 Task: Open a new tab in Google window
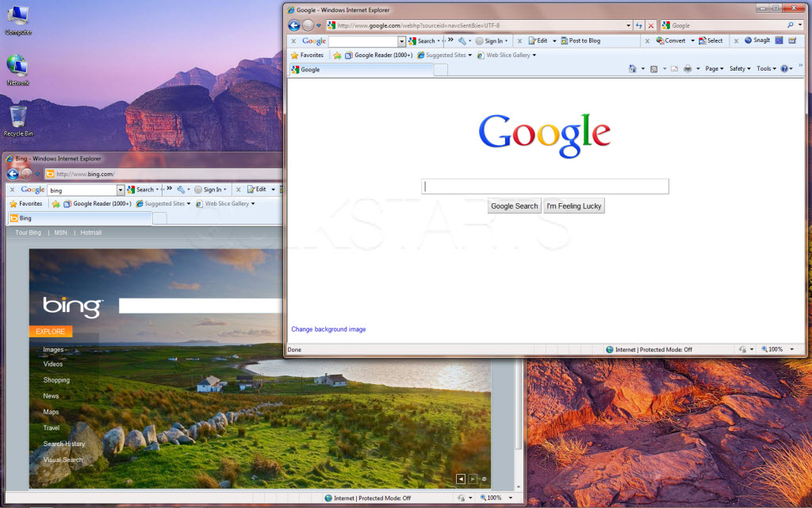tap(441, 70)
